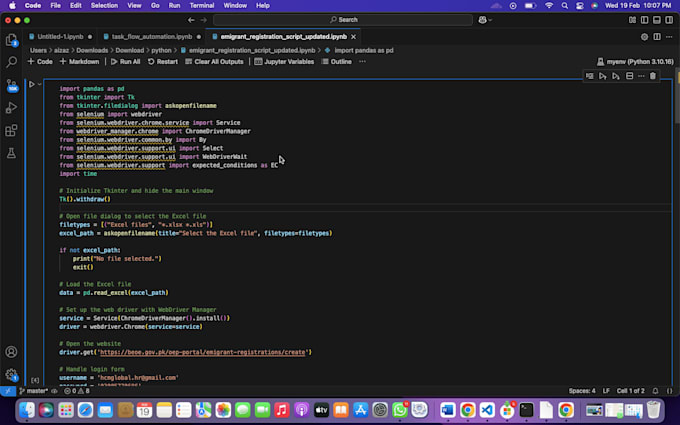This screenshot has width=680, height=425.
Task: Click Run by Line in cell toolbar
Action: point(590,76)
